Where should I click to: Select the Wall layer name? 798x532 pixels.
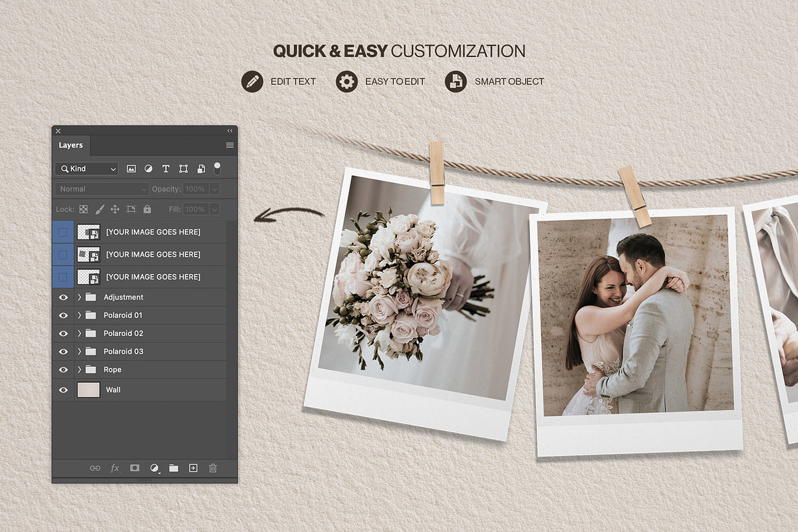pos(114,390)
